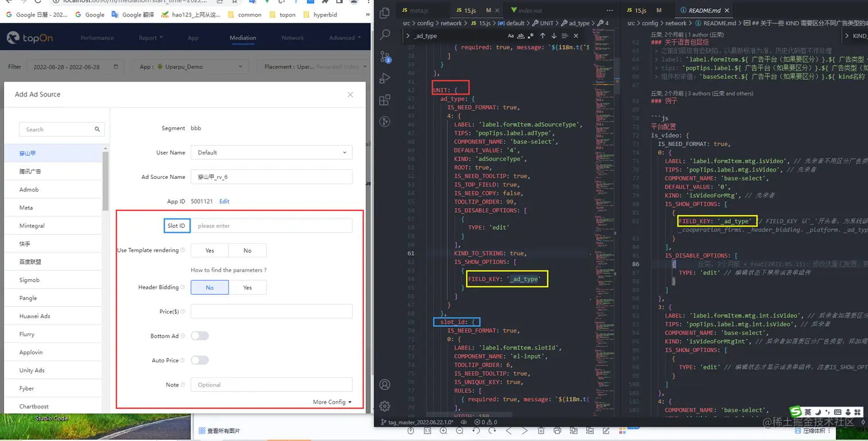The width and height of the screenshot is (868, 441).
Task: Toggle Use Regular Expression in find widget
Action: [530, 36]
